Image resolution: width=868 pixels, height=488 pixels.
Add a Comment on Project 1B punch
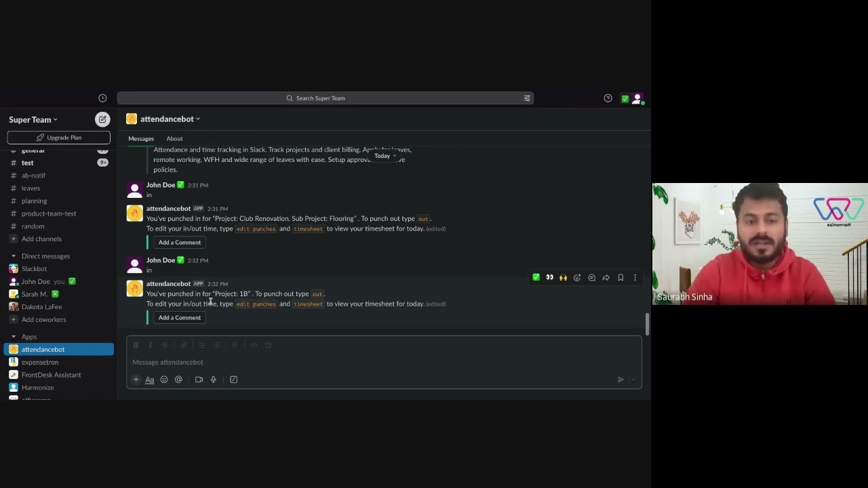pos(180,318)
